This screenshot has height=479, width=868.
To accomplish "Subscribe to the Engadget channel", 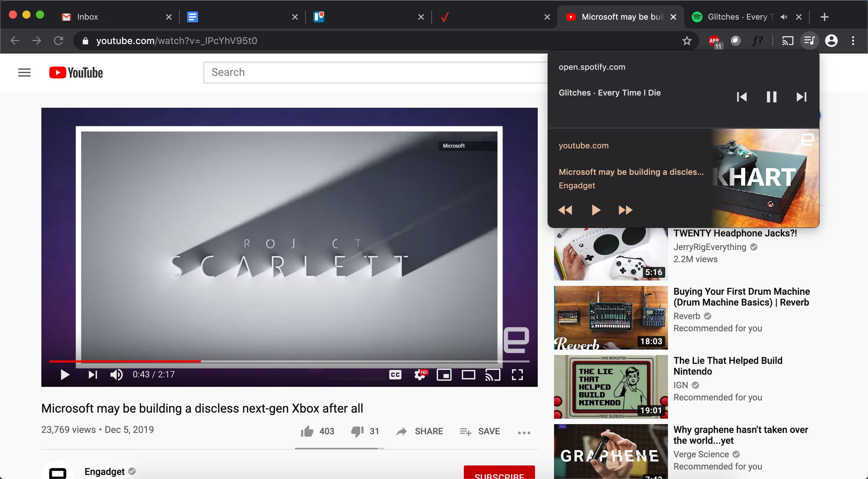I will pos(499,474).
